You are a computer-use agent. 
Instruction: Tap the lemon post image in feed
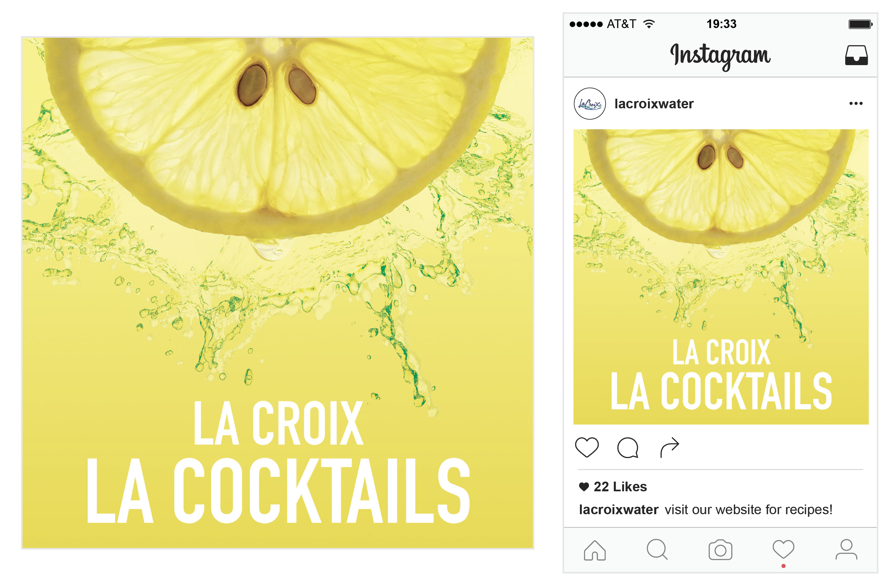coord(721,277)
